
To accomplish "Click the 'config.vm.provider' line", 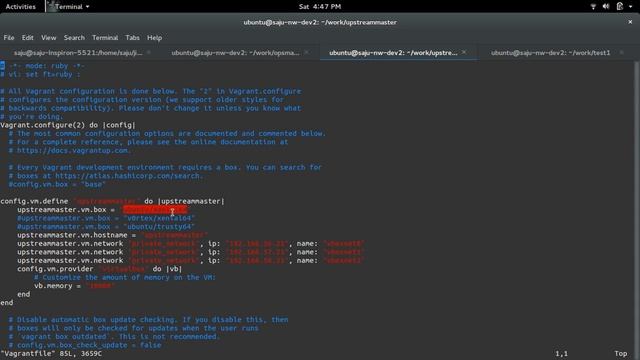I will [100, 269].
